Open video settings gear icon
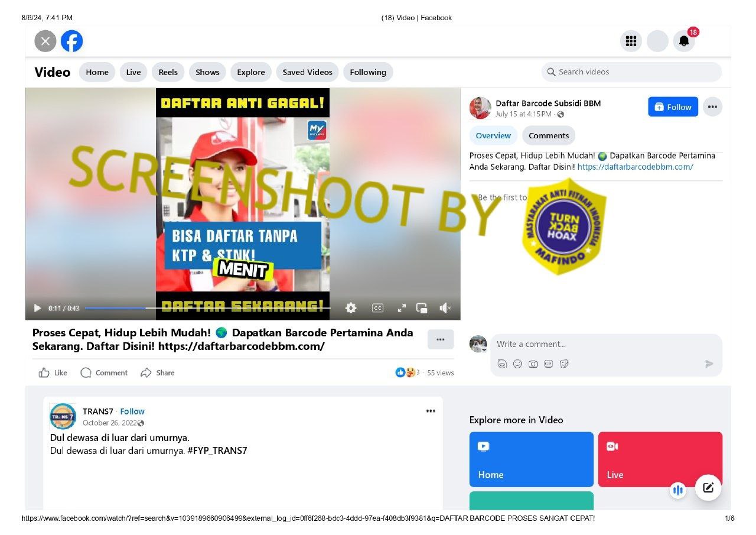This screenshot has width=756, height=535. pos(351,308)
